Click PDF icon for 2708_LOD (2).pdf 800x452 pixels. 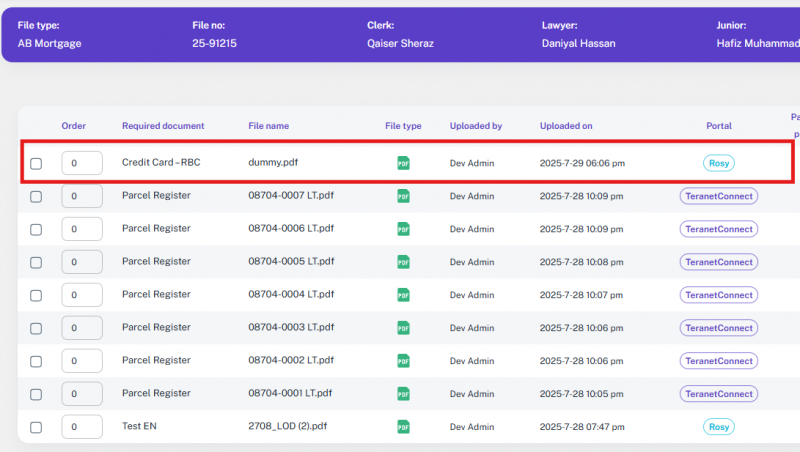[403, 427]
